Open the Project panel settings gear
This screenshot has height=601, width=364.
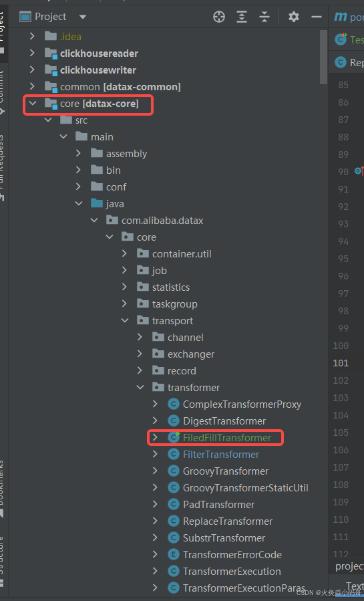coord(294,17)
